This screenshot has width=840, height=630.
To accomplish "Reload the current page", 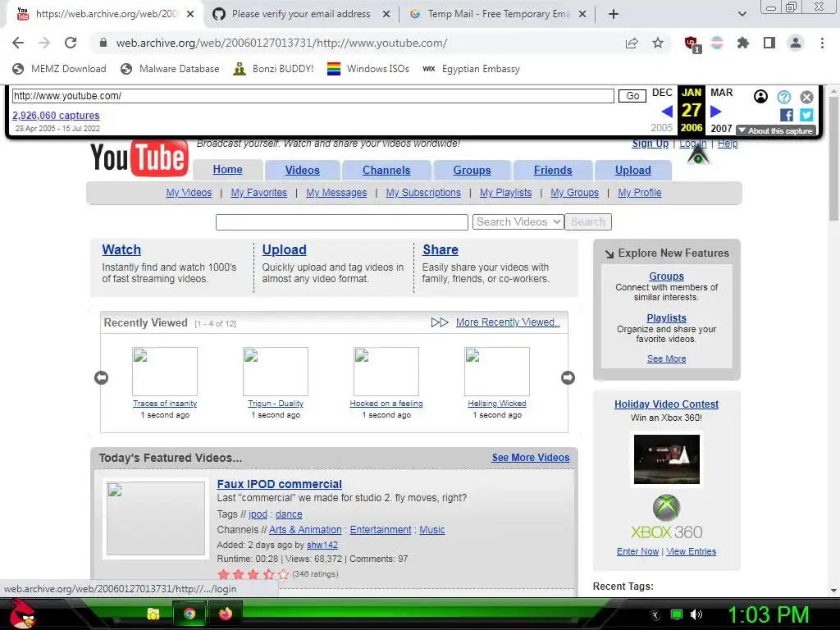I will point(71,43).
